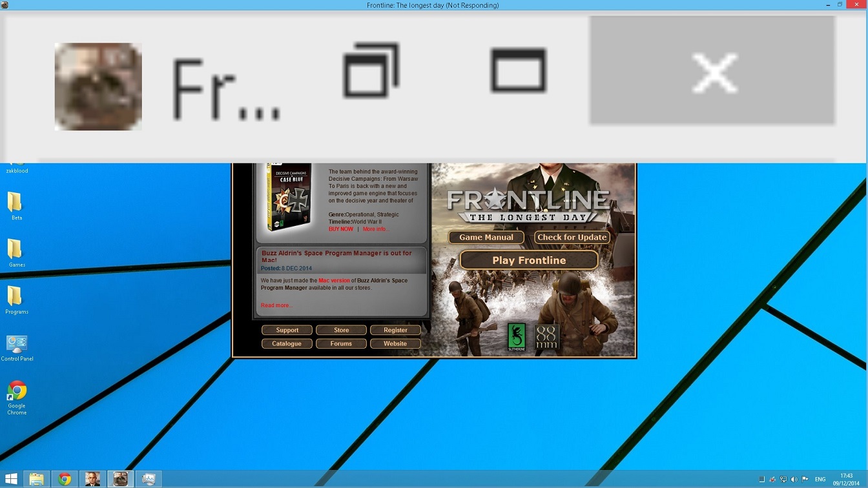The width and height of the screenshot is (868, 488).
Task: Open the Beta folder on desktop
Action: point(15,207)
